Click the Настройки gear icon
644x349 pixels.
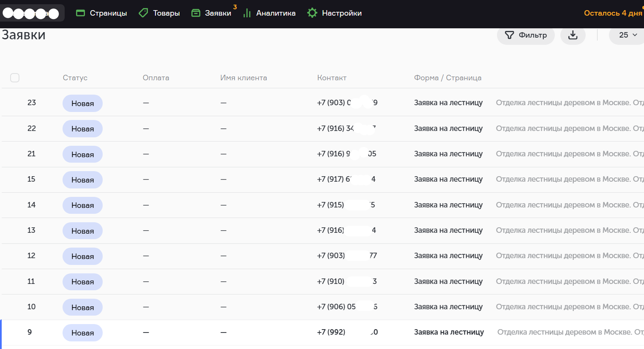(312, 13)
